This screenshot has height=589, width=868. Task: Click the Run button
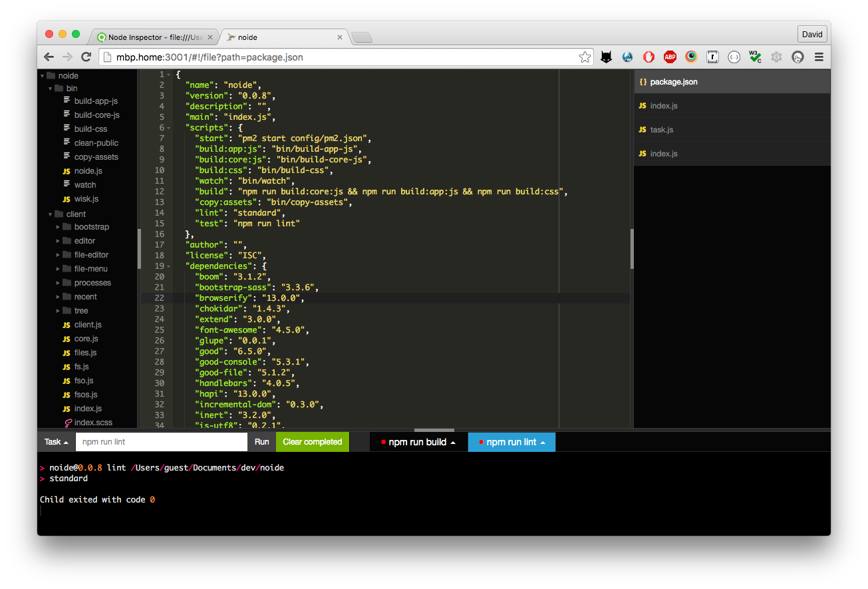[261, 442]
